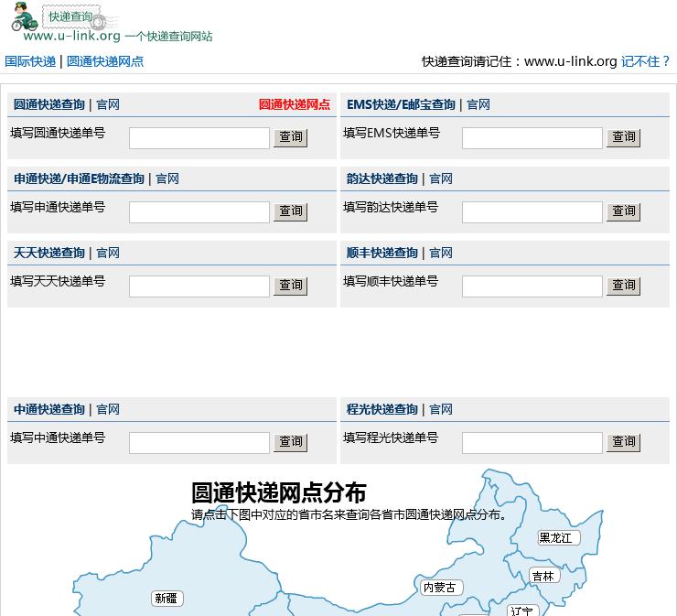Open the 官网 link next to 韵达快递查询
The height and width of the screenshot is (616, 677).
click(441, 178)
